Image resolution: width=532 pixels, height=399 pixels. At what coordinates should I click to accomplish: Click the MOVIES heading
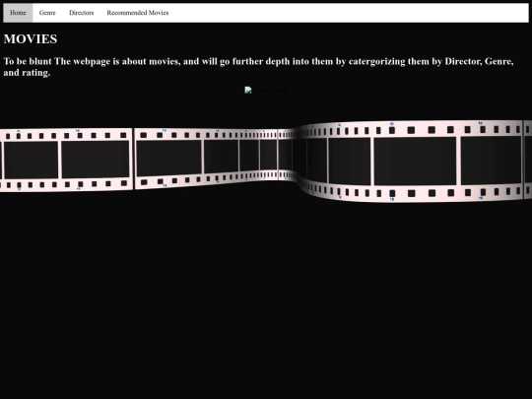[31, 39]
